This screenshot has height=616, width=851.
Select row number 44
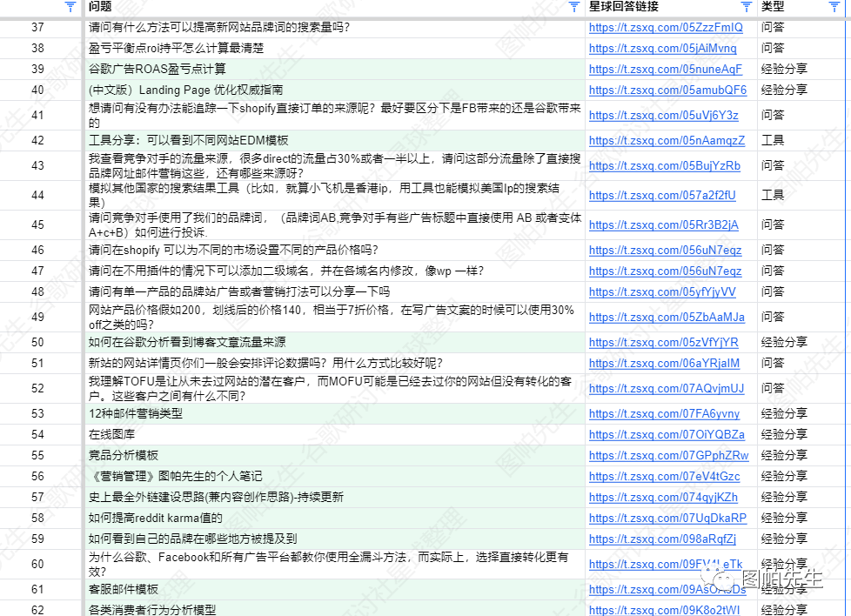39,196
